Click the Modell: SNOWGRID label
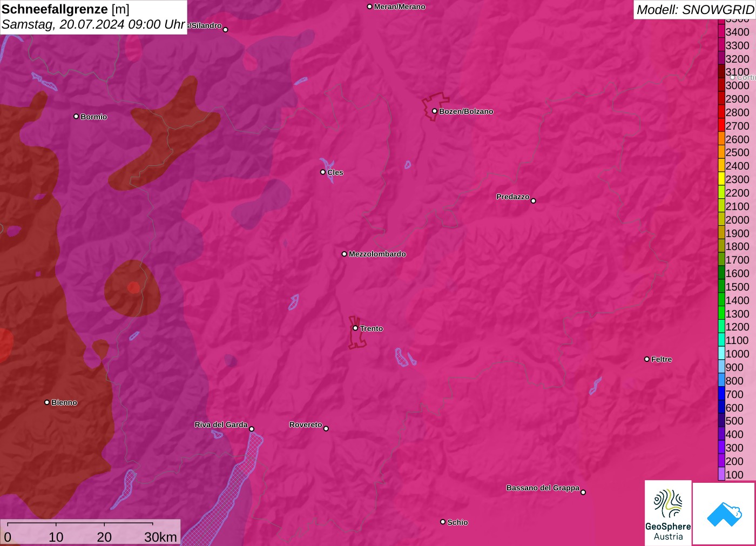This screenshot has height=546, width=756. pyautogui.click(x=695, y=10)
